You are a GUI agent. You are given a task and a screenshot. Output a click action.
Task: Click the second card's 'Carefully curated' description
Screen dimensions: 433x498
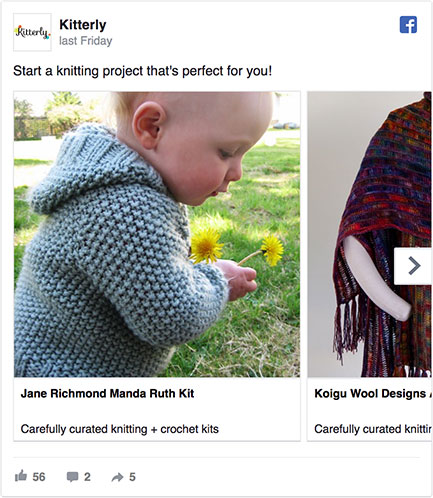[373, 429]
